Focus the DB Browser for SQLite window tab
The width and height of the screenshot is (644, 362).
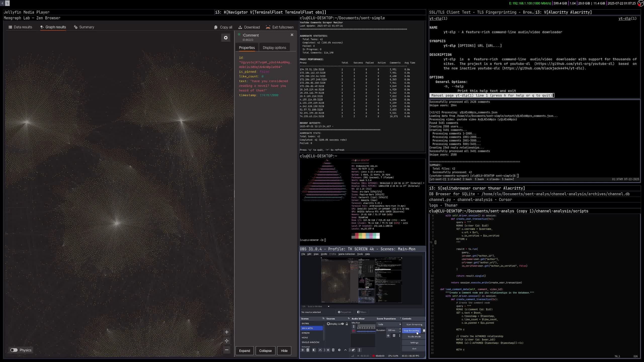[535, 194]
